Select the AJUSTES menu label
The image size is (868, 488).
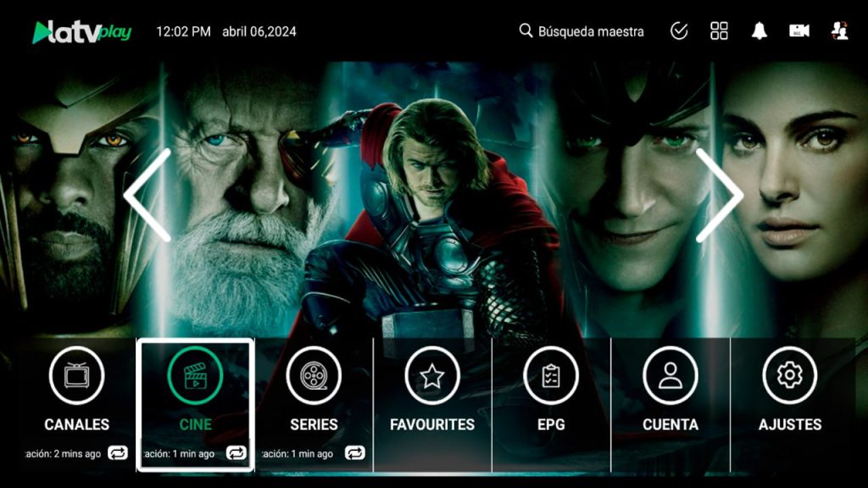[790, 424]
